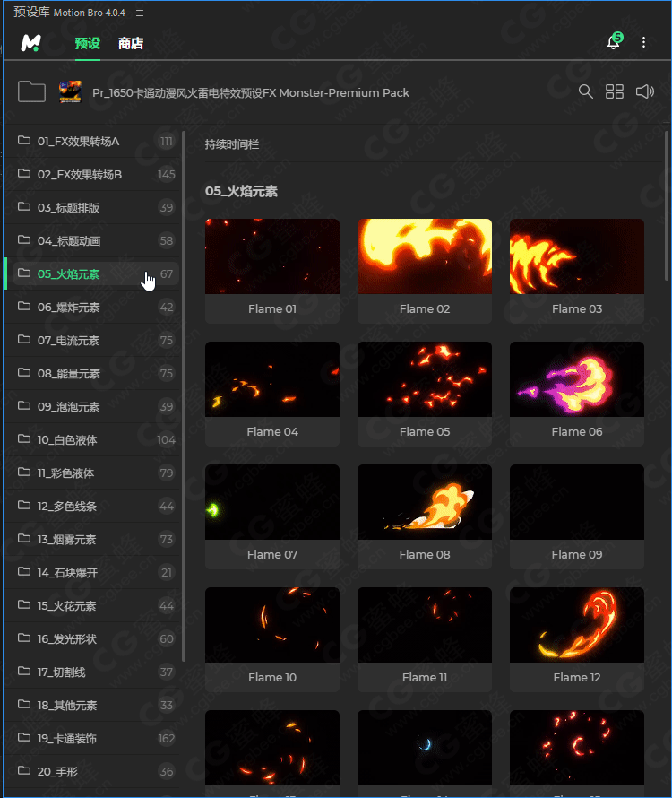Image resolution: width=672 pixels, height=798 pixels.
Task: Open the pack folder icon
Action: pyautogui.click(x=31, y=91)
